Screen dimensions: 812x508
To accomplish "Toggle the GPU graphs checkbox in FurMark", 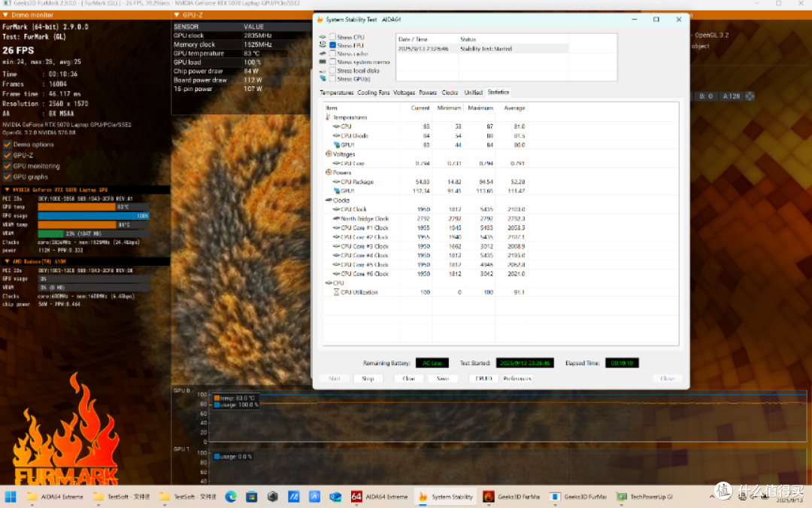I will (8, 177).
